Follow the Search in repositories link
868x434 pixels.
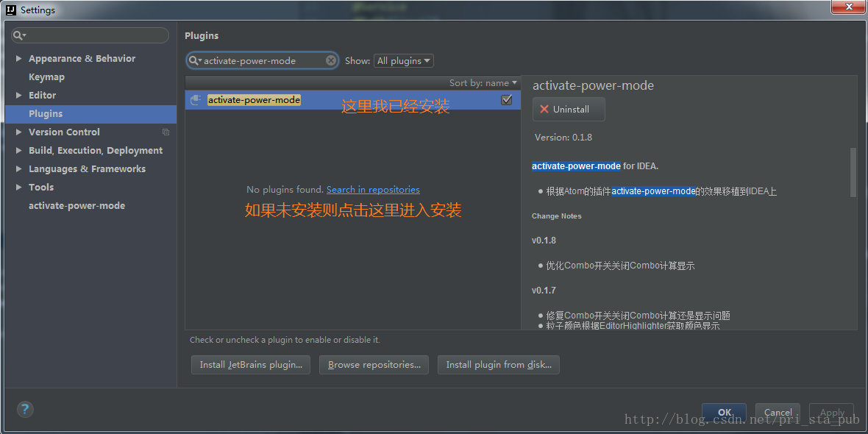(x=373, y=189)
